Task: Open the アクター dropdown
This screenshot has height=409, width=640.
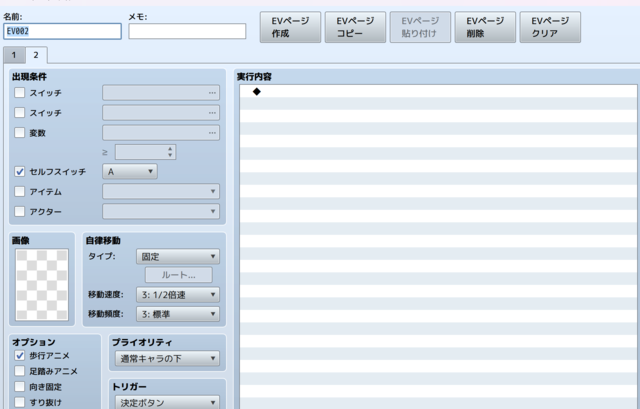Action: tap(161, 211)
